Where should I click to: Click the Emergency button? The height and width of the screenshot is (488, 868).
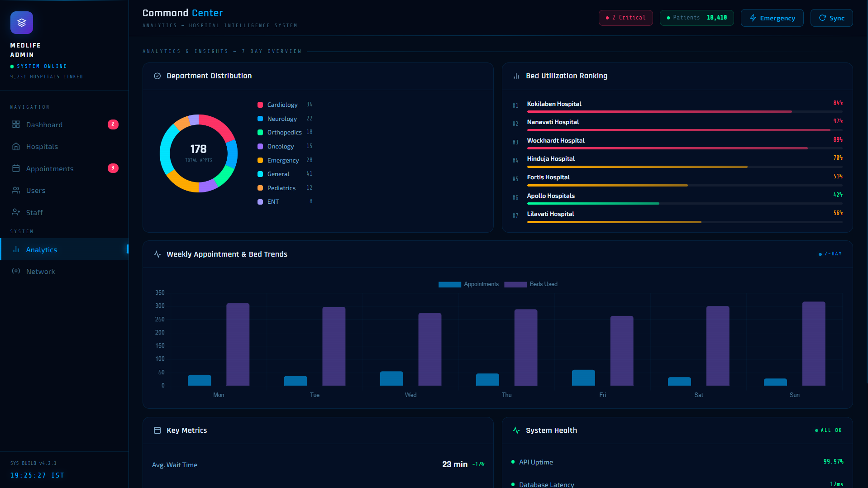[772, 18]
